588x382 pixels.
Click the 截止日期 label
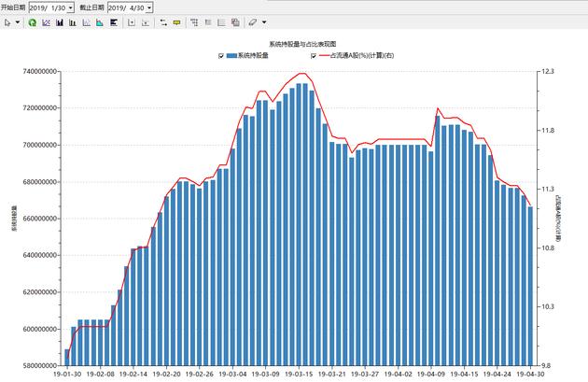pos(91,7)
